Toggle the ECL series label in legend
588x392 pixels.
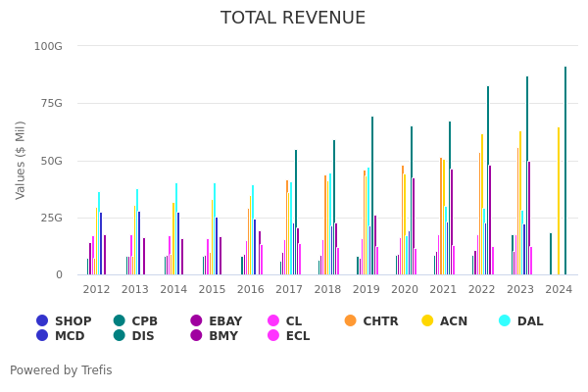click(x=297, y=336)
